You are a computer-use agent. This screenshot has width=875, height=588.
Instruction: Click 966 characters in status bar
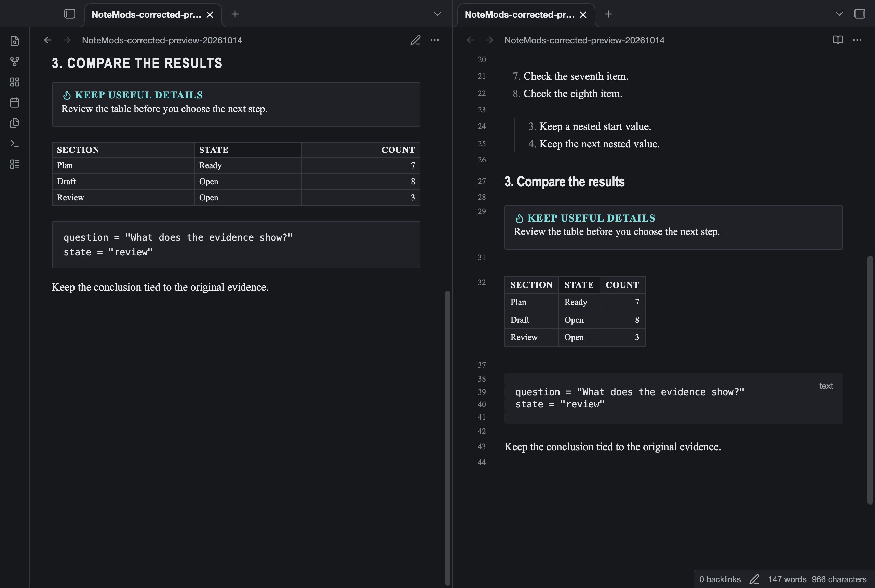(839, 579)
